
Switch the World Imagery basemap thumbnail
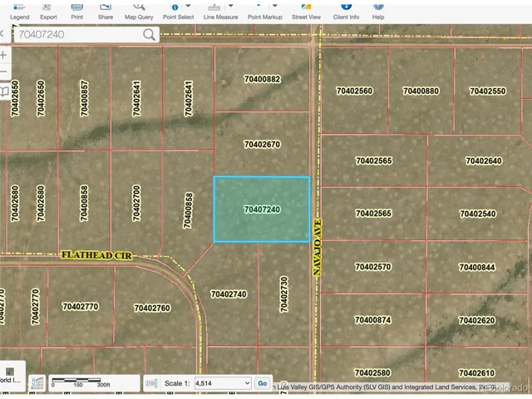[x=10, y=375]
